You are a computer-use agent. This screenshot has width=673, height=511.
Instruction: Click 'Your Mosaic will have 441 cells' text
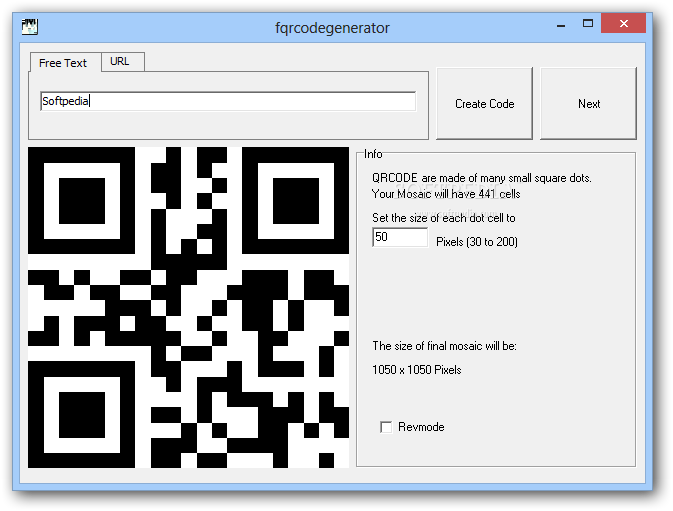pyautogui.click(x=446, y=194)
